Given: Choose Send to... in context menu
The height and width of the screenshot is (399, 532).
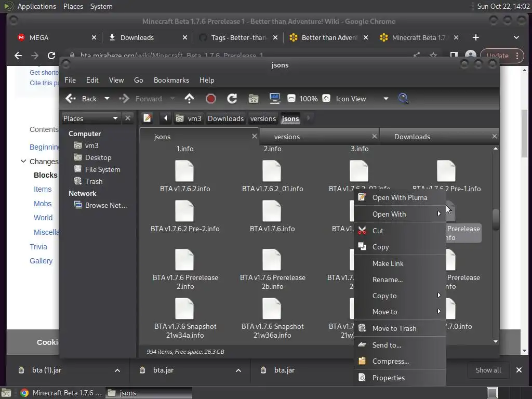Looking at the screenshot, I should (x=400, y=345).
